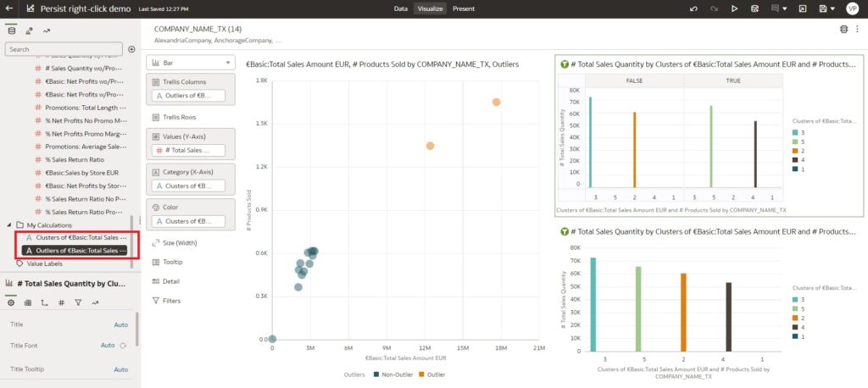The image size is (868, 388).
Task: Preview the workbook with the play icon
Action: point(734,8)
